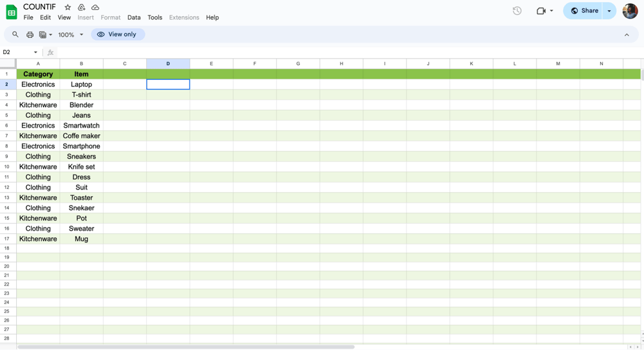Check the cloud save status icon

(x=95, y=7)
